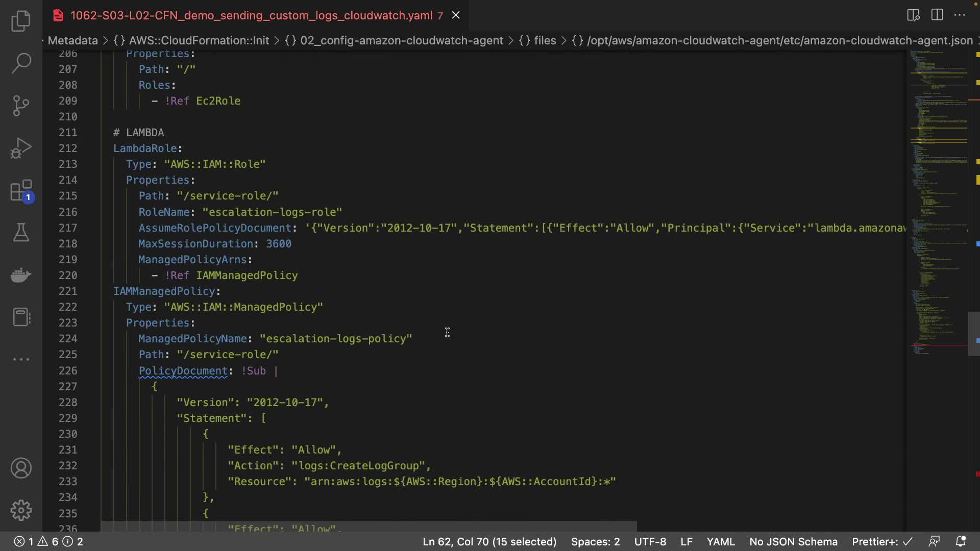Screen dimensions: 980x551
Task: Click the errors and warnings status indicator
Action: point(48,541)
